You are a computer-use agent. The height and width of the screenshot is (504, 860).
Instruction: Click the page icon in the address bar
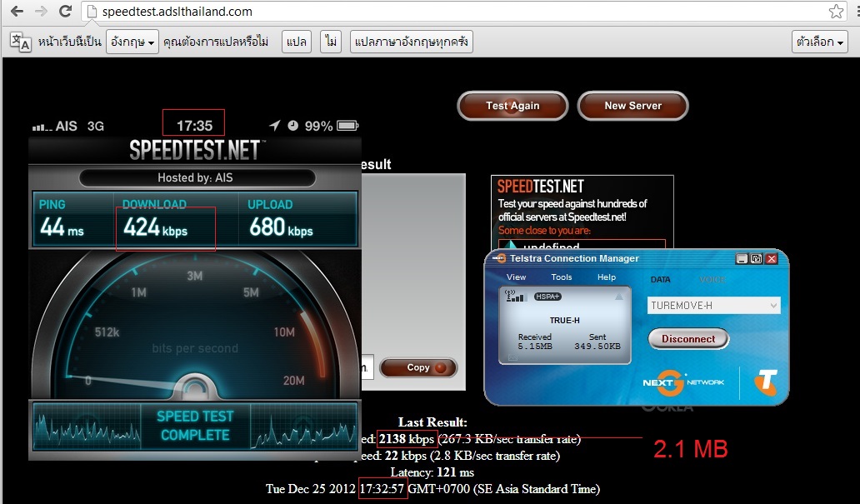pos(92,12)
